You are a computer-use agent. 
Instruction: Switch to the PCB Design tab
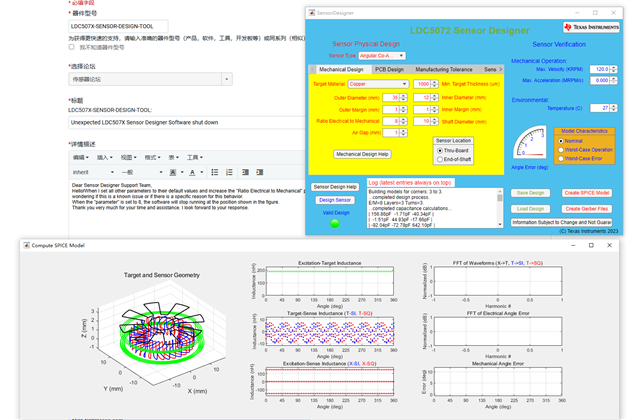point(389,69)
